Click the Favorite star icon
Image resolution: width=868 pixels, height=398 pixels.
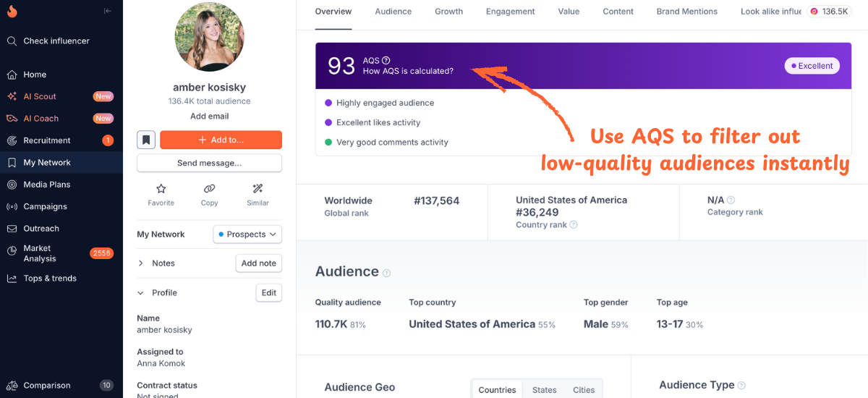161,189
